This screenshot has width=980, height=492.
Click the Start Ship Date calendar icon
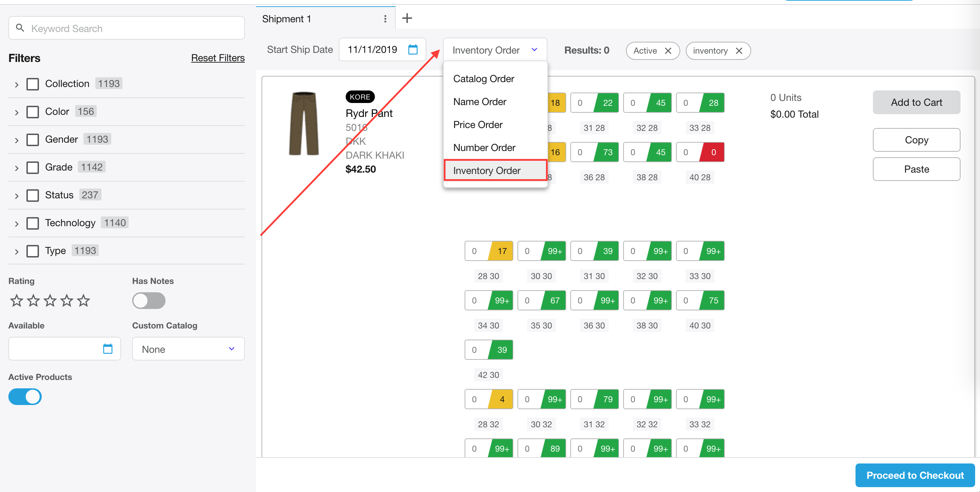click(x=413, y=49)
